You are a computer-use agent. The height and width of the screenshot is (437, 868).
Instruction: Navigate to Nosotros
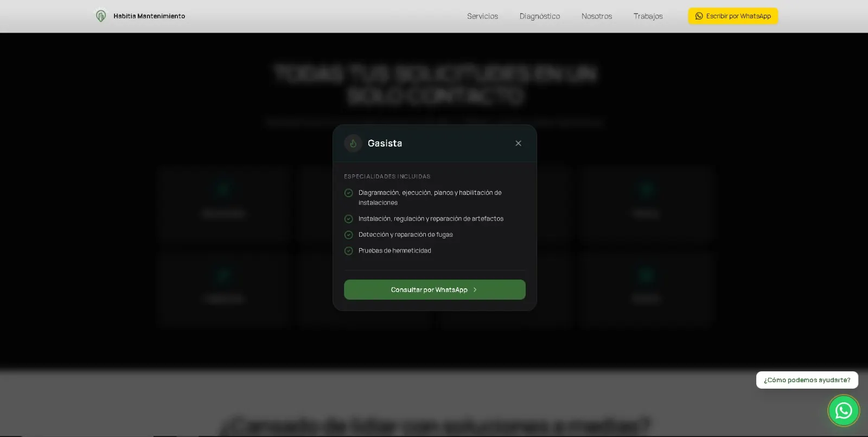(x=597, y=16)
